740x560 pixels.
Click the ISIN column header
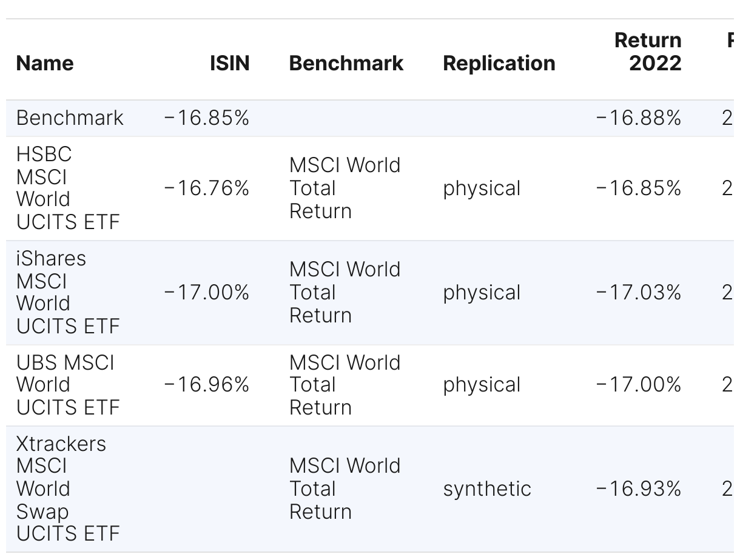[230, 63]
